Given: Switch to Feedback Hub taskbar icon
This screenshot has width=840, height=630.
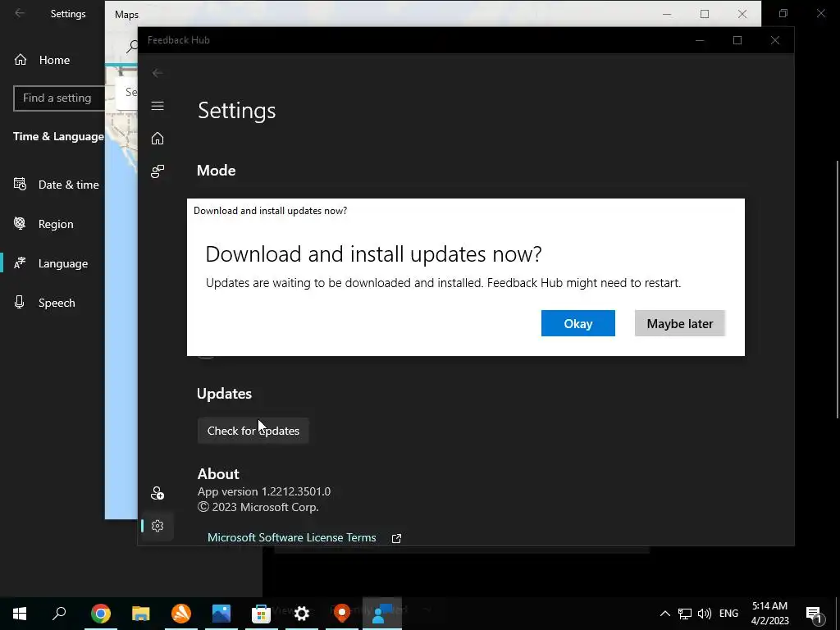Looking at the screenshot, I should (x=382, y=614).
